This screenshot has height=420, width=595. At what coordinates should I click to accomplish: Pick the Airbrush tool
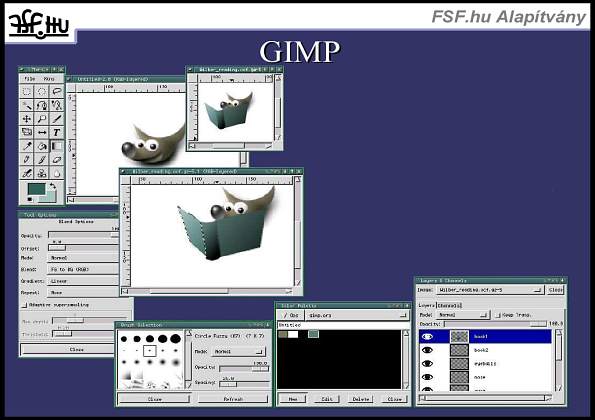(27, 173)
